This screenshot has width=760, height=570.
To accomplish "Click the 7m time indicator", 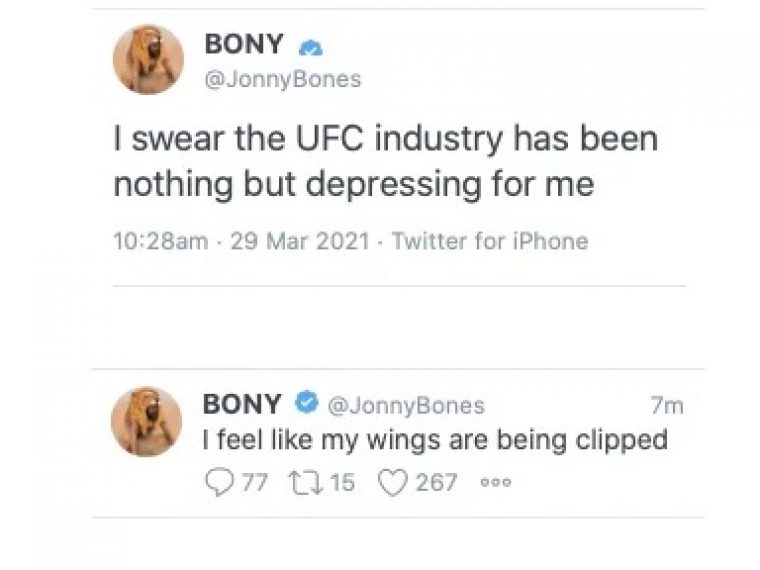I will pyautogui.click(x=667, y=406).
